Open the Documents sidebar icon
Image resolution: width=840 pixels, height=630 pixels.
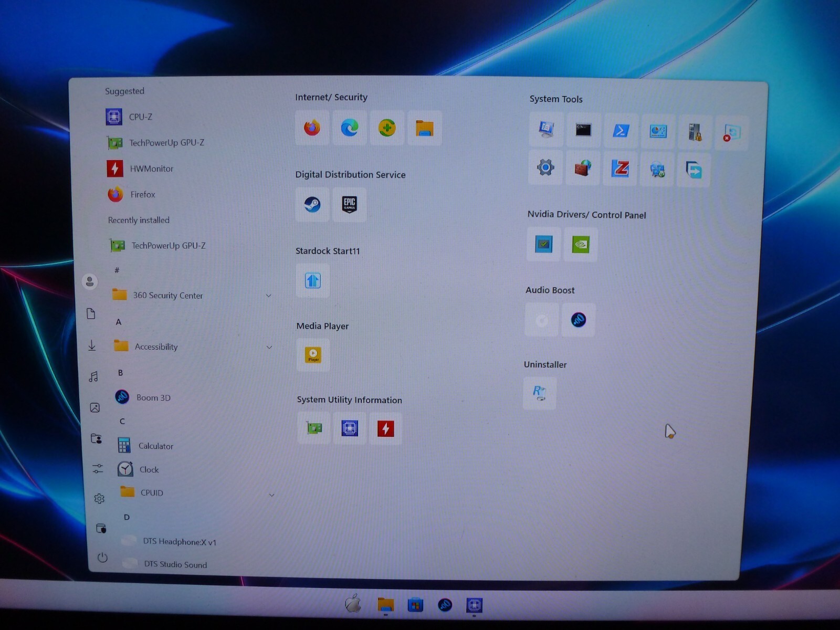91,313
